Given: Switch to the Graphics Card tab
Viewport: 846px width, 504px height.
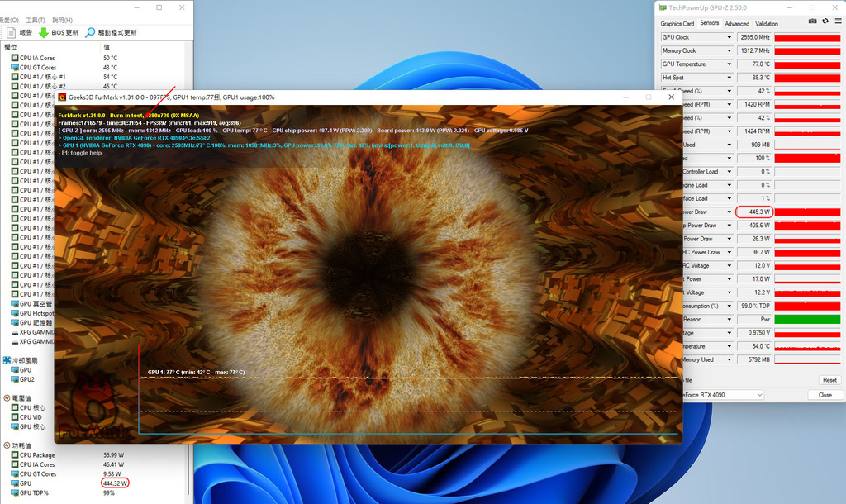Looking at the screenshot, I should [677, 24].
